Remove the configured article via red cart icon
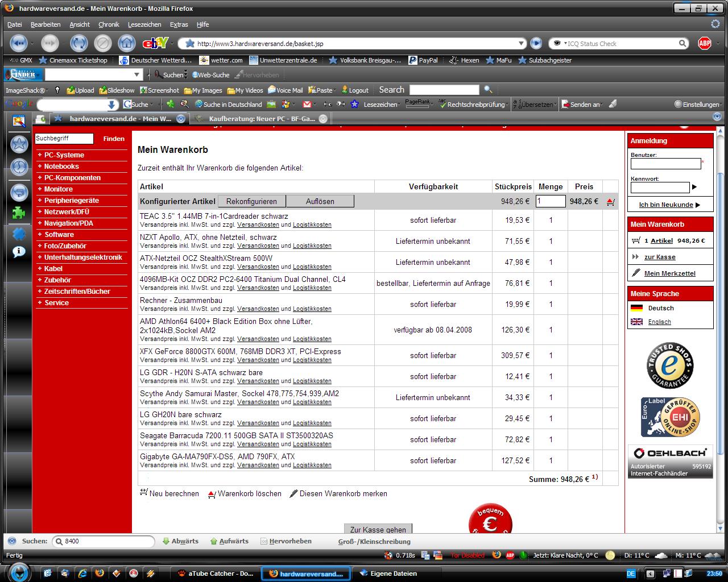The image size is (728, 582). click(610, 202)
